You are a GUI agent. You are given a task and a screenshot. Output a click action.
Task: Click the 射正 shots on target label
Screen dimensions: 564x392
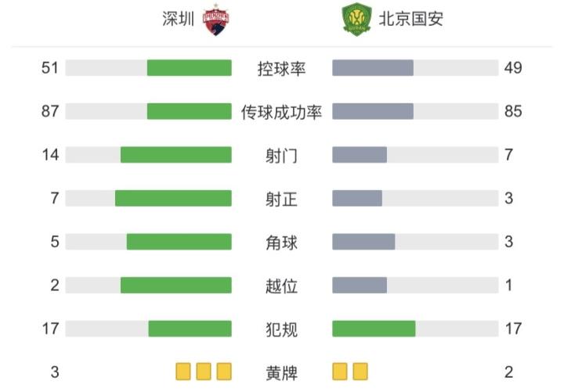click(x=282, y=199)
